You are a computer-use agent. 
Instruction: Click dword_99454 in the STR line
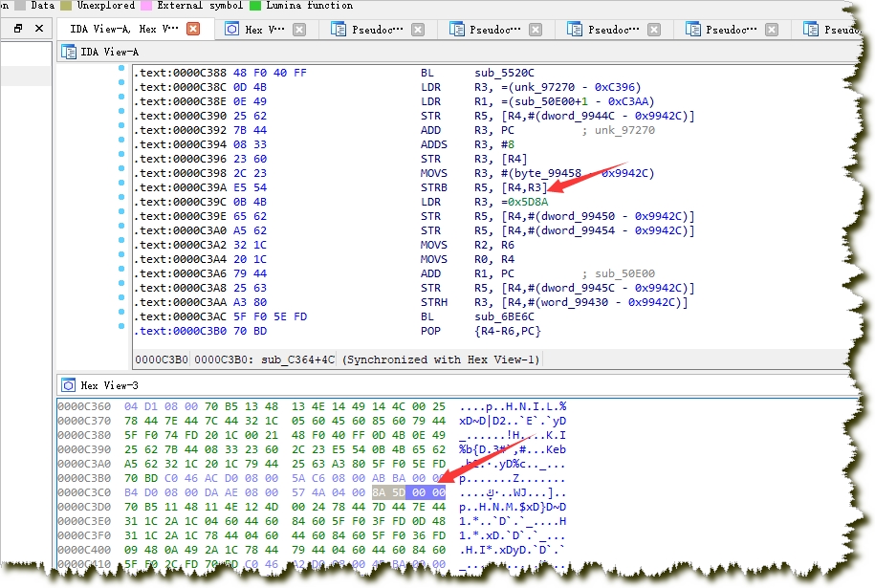(x=580, y=231)
